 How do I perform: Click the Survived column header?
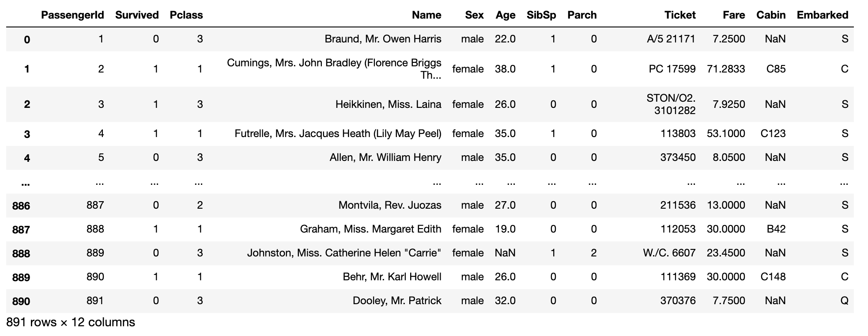click(137, 15)
